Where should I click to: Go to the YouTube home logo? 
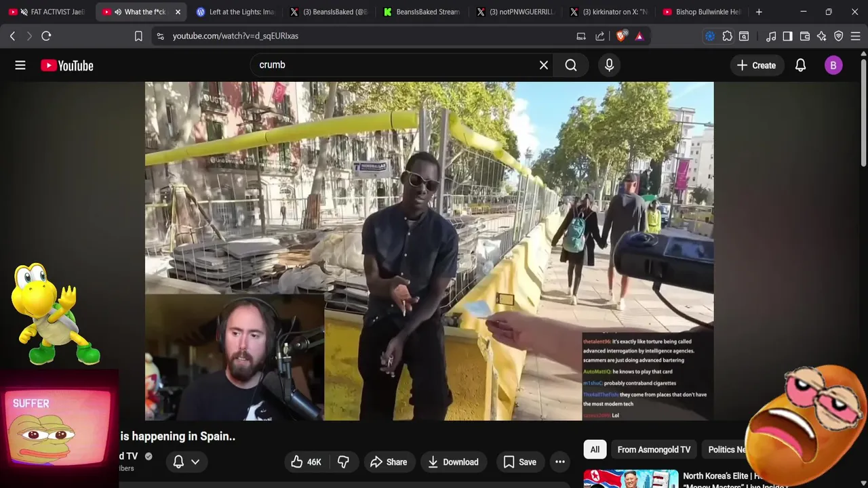point(66,65)
